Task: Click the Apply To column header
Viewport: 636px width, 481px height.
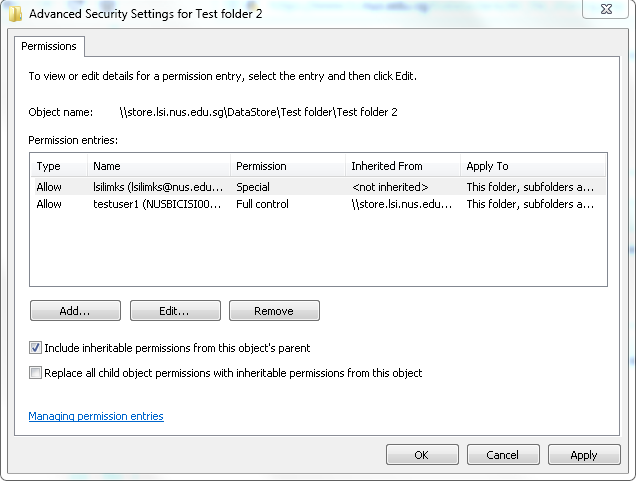Action: pos(533,166)
